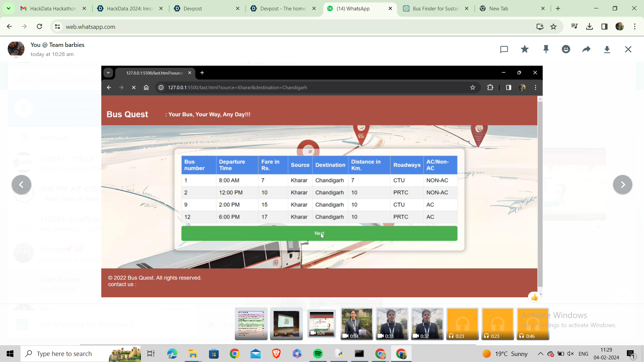Star this media message
The width and height of the screenshot is (644, 362).
click(525, 50)
